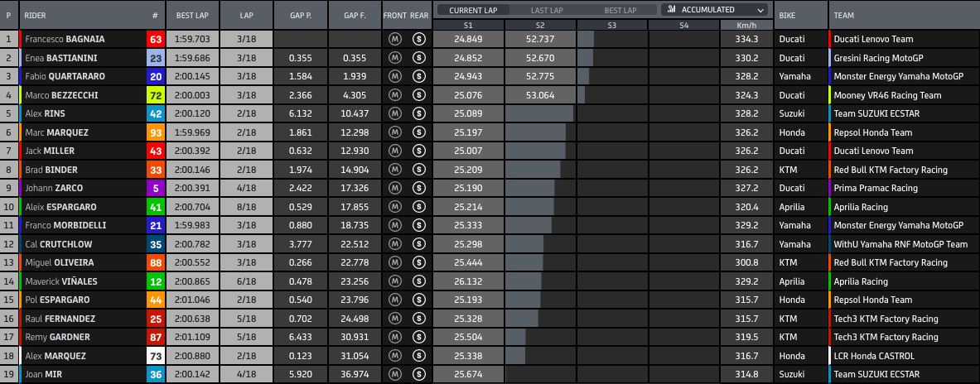Select rider Francesco BAGNAIA

coord(65,39)
